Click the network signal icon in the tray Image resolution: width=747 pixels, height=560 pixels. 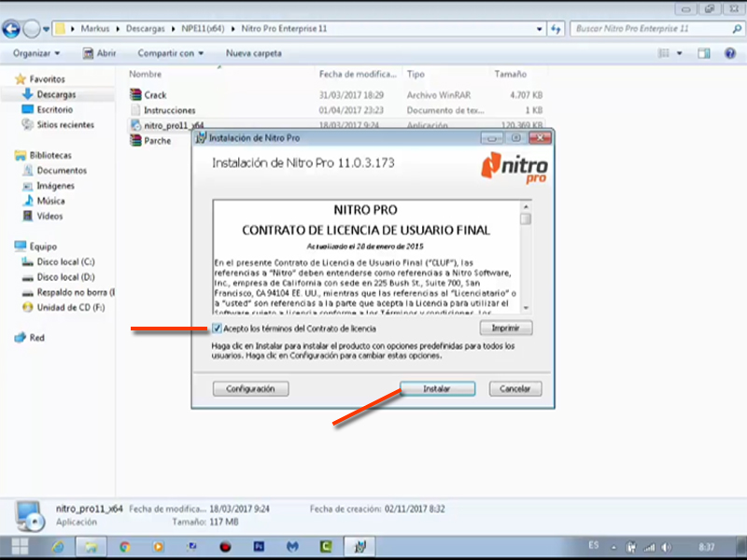pyautogui.click(x=648, y=546)
